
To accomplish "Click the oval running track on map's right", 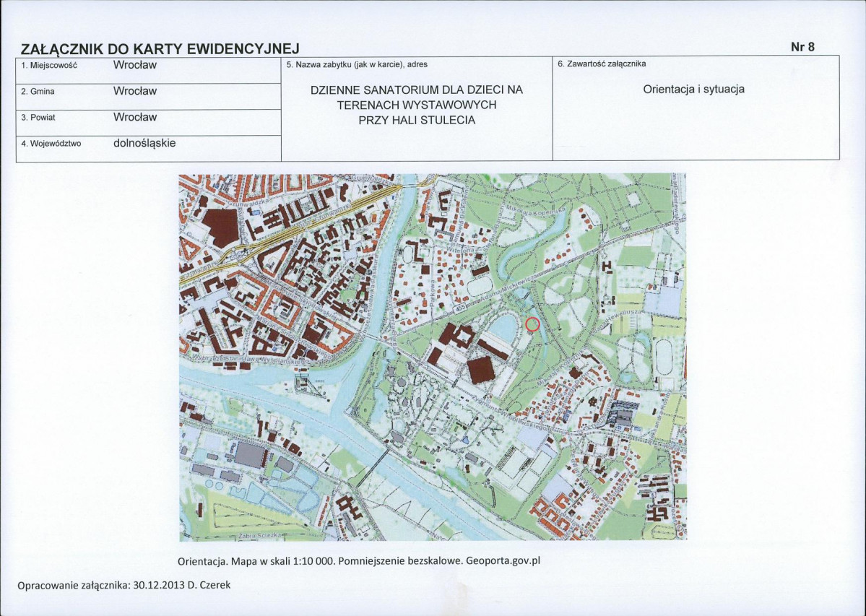I will click(665, 355).
